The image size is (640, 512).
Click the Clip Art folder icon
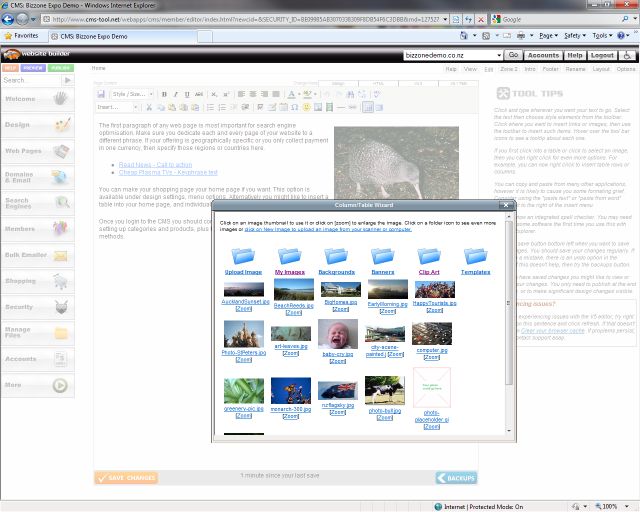click(429, 256)
